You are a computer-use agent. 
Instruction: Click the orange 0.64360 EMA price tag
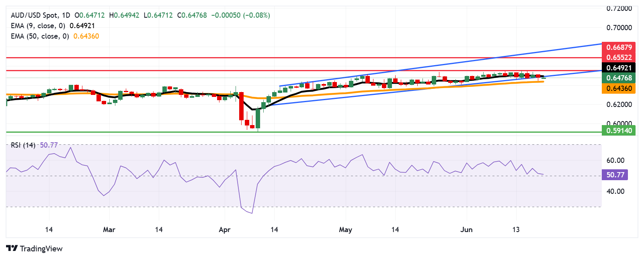click(619, 88)
